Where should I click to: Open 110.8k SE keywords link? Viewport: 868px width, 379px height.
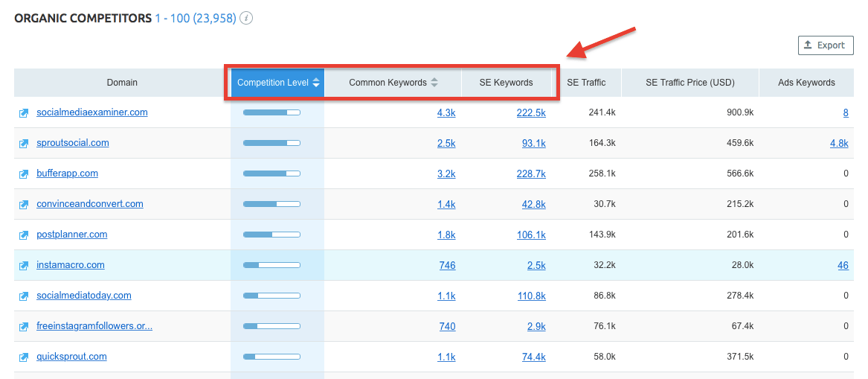(531, 296)
